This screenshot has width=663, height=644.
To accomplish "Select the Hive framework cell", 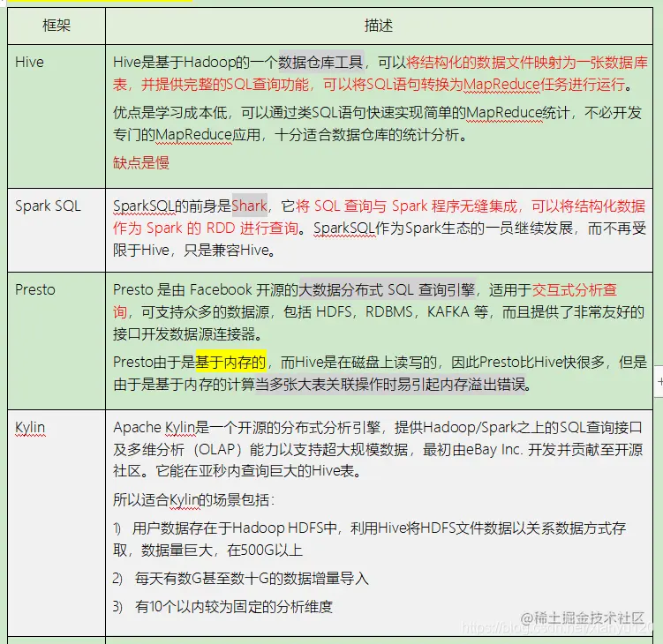I will [x=57, y=116].
